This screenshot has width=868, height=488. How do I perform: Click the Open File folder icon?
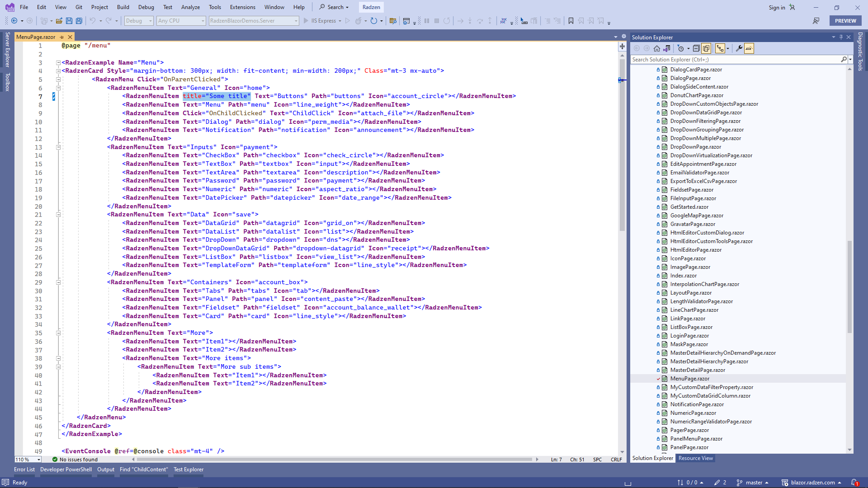click(x=59, y=21)
